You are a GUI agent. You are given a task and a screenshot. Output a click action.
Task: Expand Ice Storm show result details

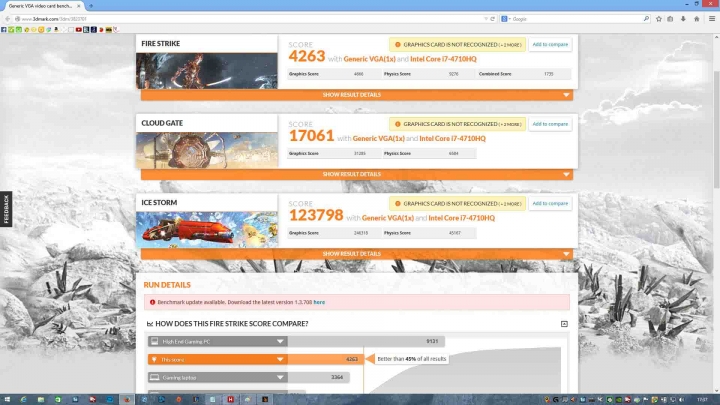(357, 254)
